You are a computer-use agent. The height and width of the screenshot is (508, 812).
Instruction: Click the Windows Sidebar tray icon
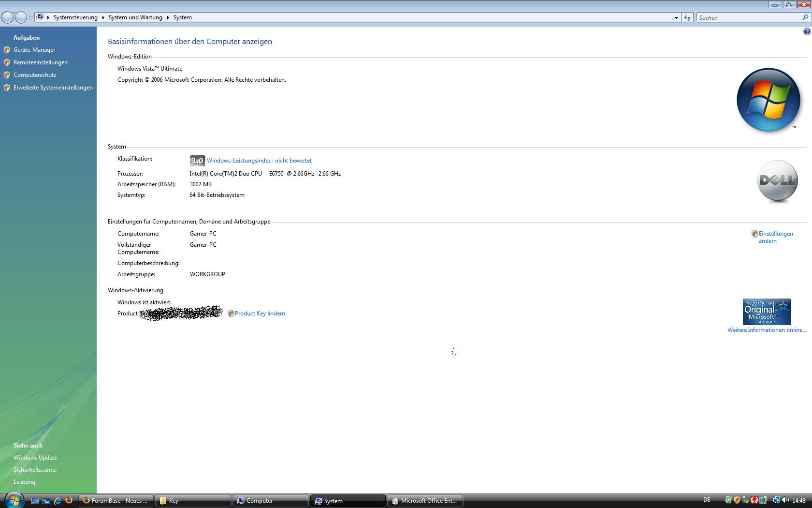763,500
